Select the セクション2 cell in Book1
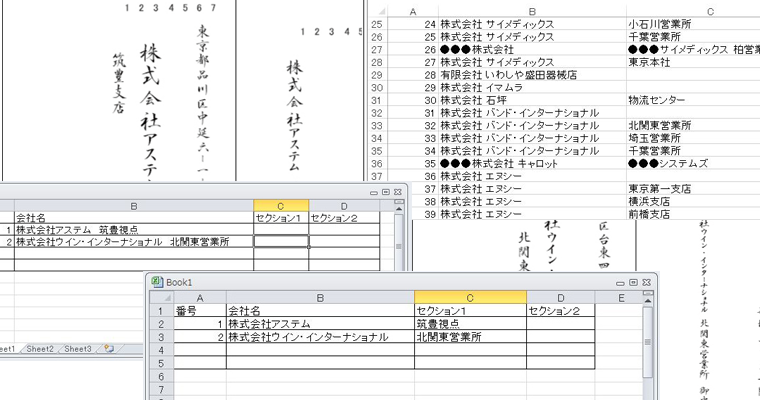Screen dimensions: 760x400 click(561, 311)
